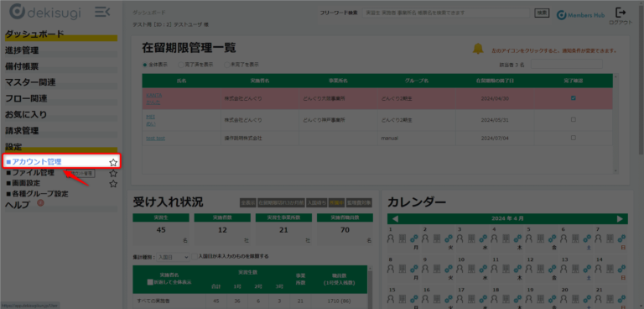Image resolution: width=644 pixels, height=309 pixels.
Task: Click the gears icon on April 14
Action: pos(621,268)
